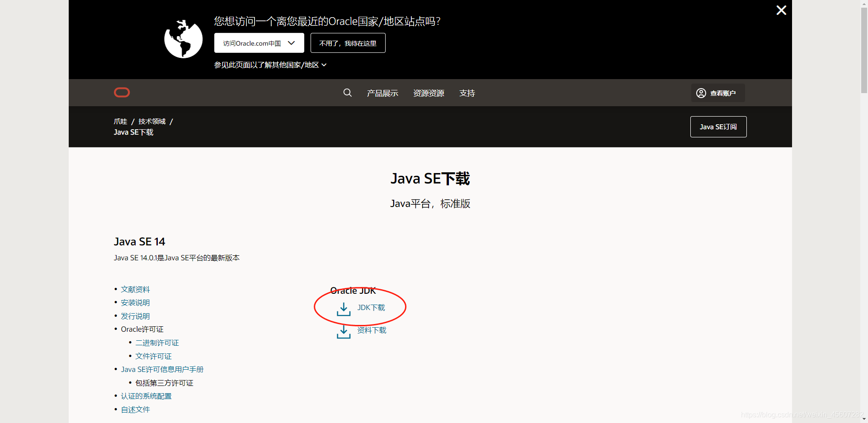Open the 支持 menu

[467, 93]
